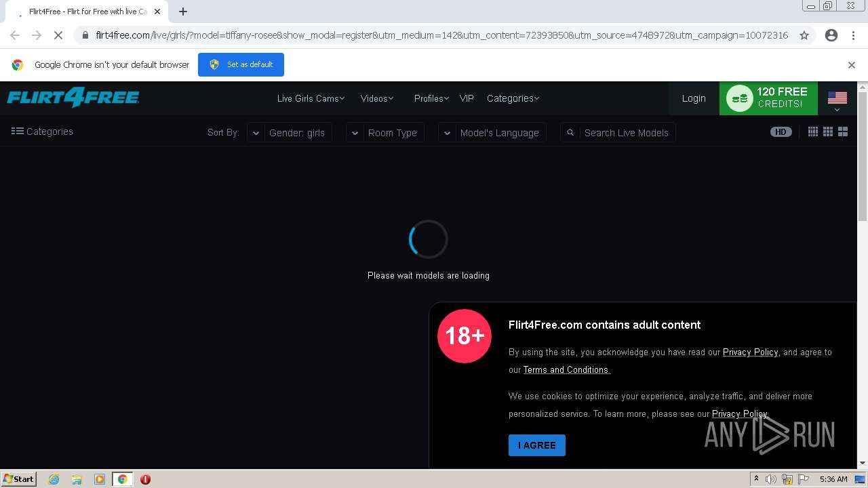Focus the Search Live Models field
Viewport: 868px width, 488px height.
click(x=626, y=133)
